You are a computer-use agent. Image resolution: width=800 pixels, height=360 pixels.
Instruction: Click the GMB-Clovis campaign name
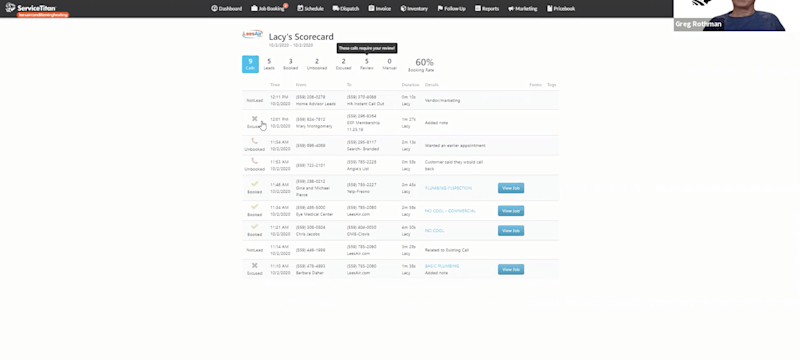click(x=359, y=234)
